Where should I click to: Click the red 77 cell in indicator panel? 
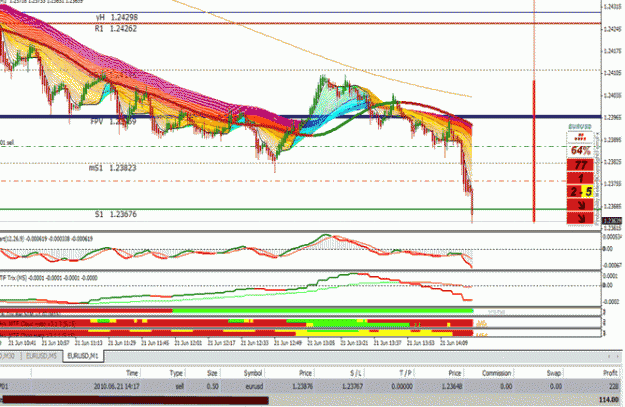click(580, 165)
